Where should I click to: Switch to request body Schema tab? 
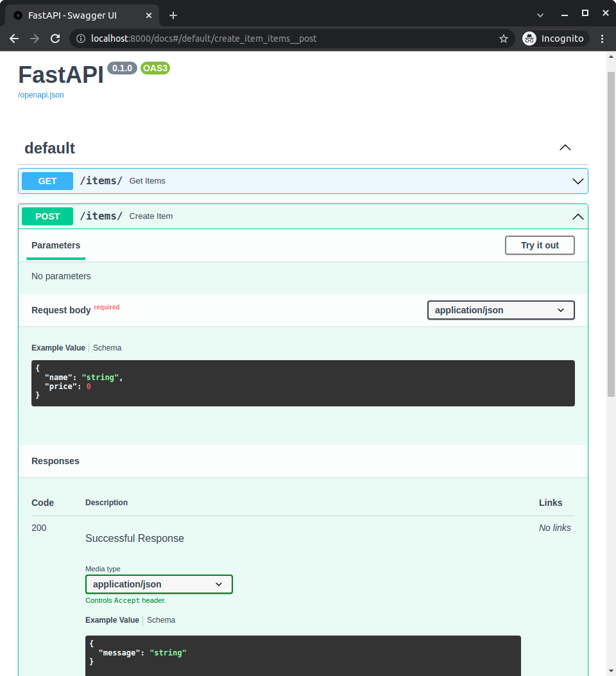(x=107, y=348)
